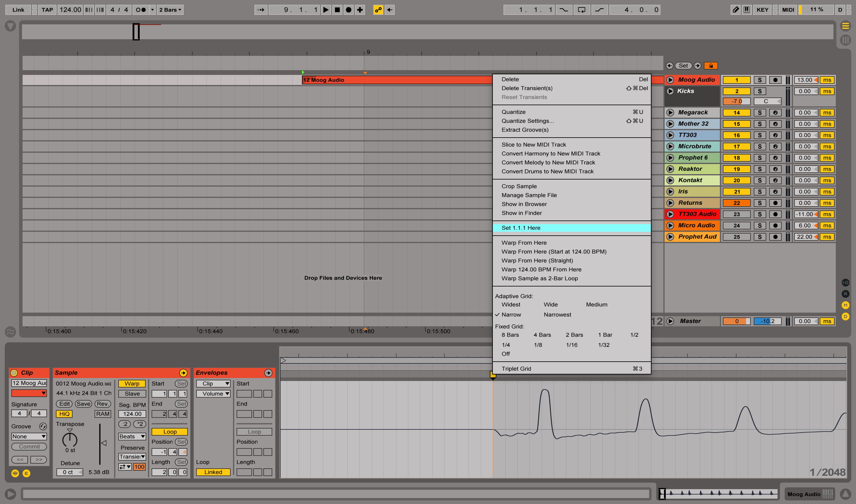The image size is (856, 504).
Task: Open the 2 Bars quantization menu
Action: click(170, 10)
